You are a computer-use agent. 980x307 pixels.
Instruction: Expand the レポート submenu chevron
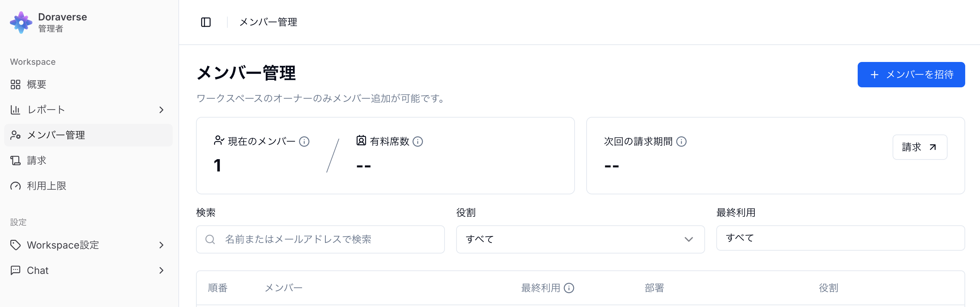point(161,110)
